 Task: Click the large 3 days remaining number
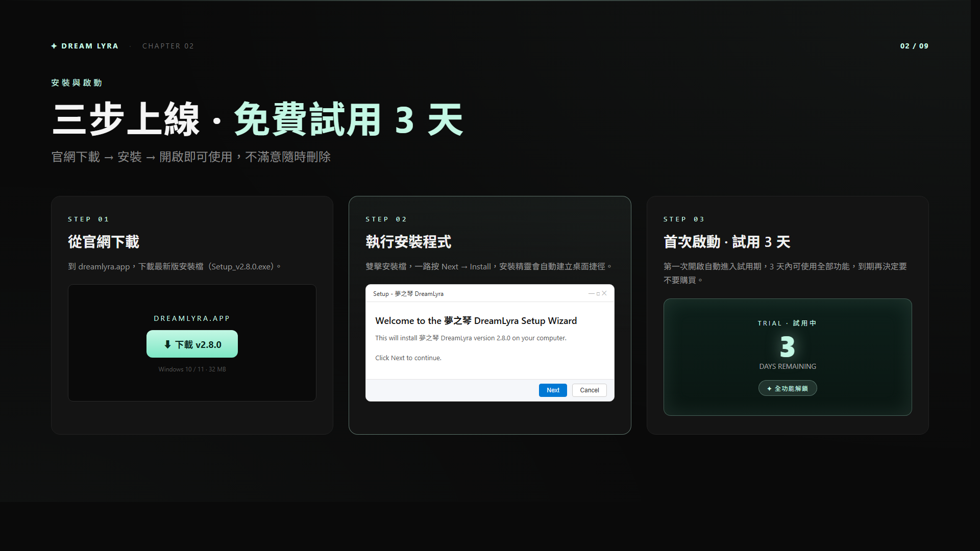tap(787, 347)
